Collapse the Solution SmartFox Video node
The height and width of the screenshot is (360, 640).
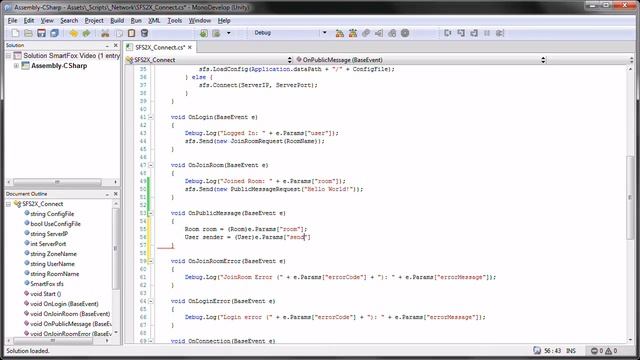tap(9, 56)
